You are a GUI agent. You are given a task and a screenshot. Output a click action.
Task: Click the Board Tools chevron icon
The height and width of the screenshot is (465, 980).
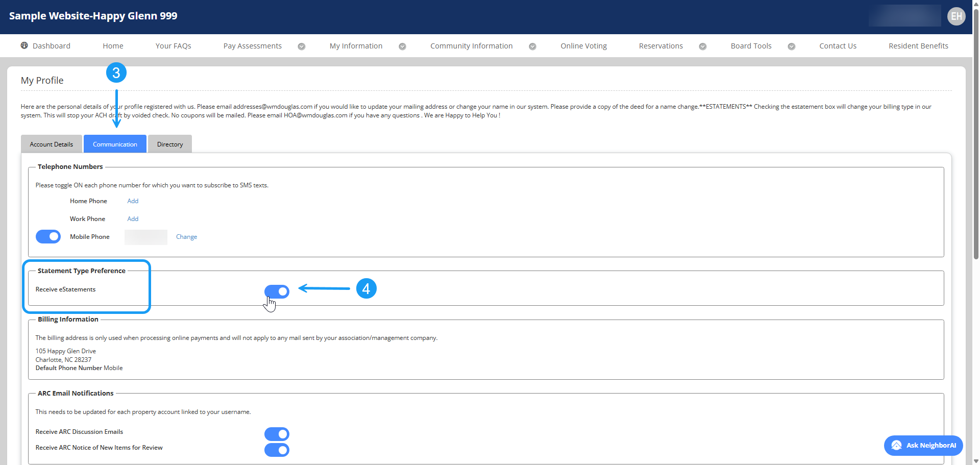pyautogui.click(x=791, y=46)
